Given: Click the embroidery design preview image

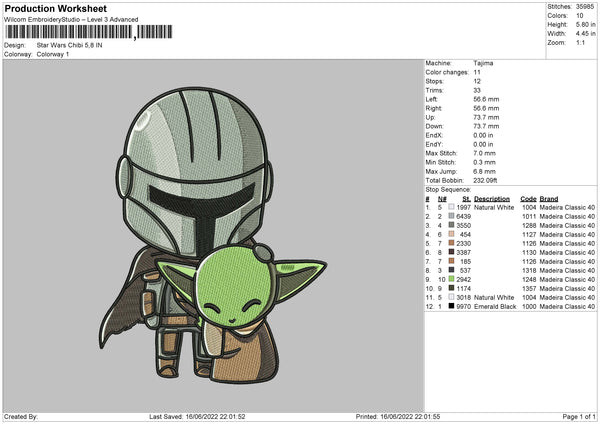Looking at the screenshot, I should coord(212,234).
